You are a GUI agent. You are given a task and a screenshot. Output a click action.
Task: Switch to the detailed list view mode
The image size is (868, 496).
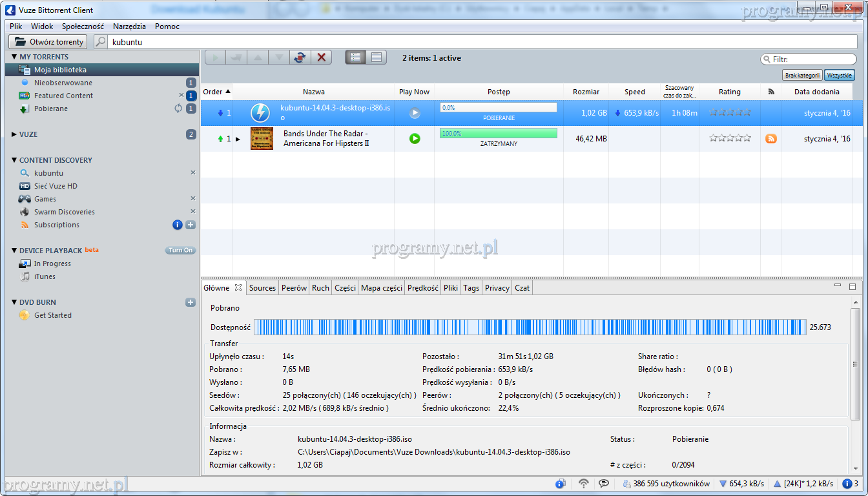377,57
